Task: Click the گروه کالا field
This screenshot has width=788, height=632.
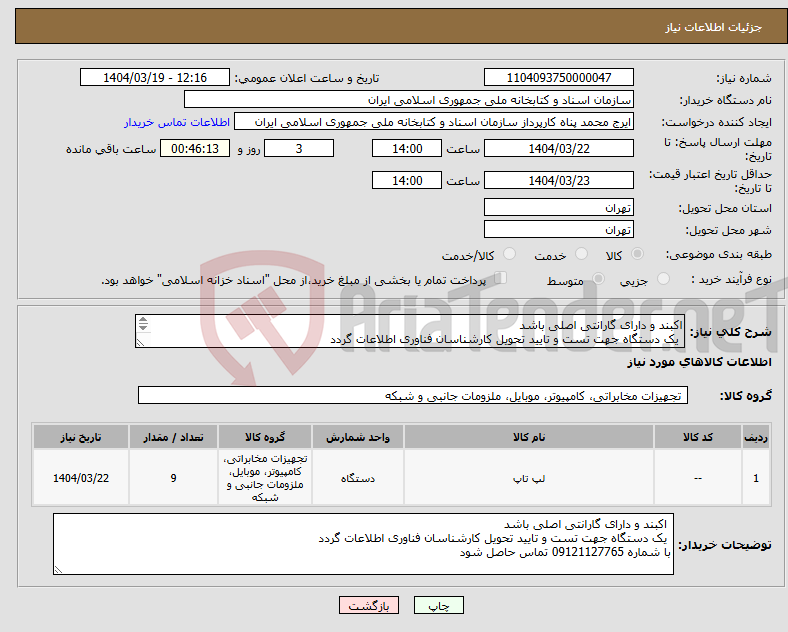Action: tap(413, 395)
